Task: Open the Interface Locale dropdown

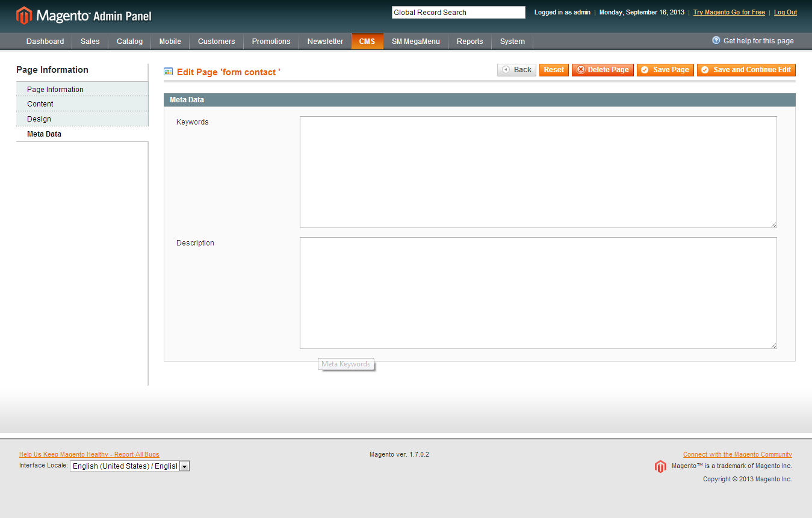Action: click(x=130, y=466)
